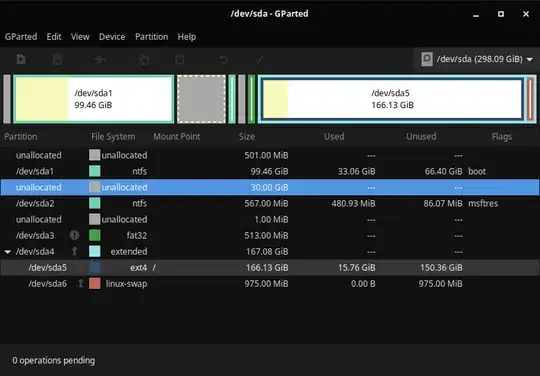This screenshot has width=540, height=376.
Task: Click the 15.76 GiB used value
Action: click(x=356, y=268)
